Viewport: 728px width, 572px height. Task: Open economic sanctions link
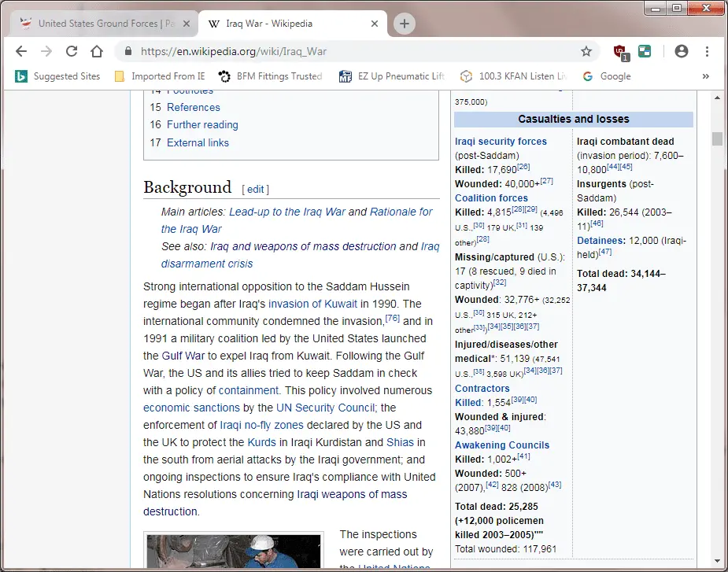(191, 408)
